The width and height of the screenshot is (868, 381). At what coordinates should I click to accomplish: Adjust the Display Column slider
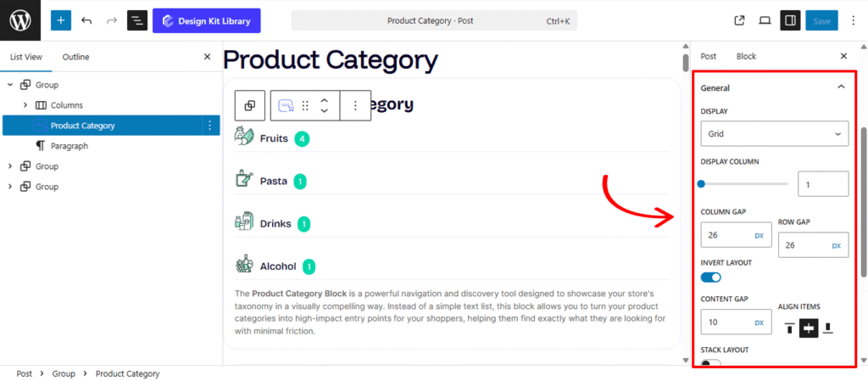702,183
